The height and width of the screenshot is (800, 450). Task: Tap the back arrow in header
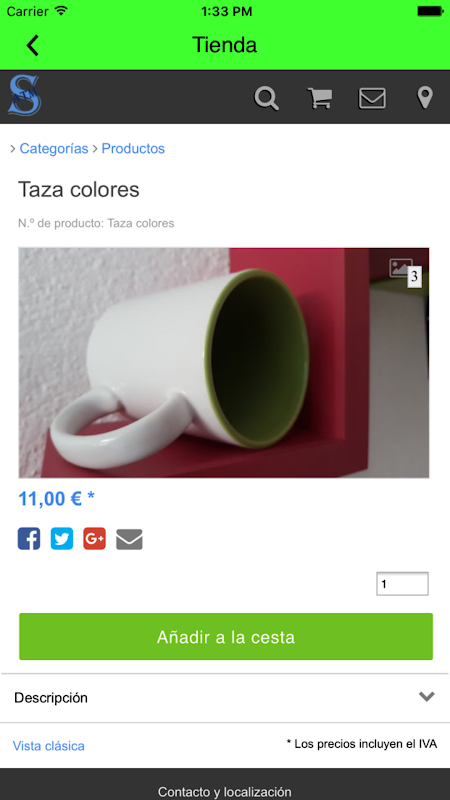point(32,45)
